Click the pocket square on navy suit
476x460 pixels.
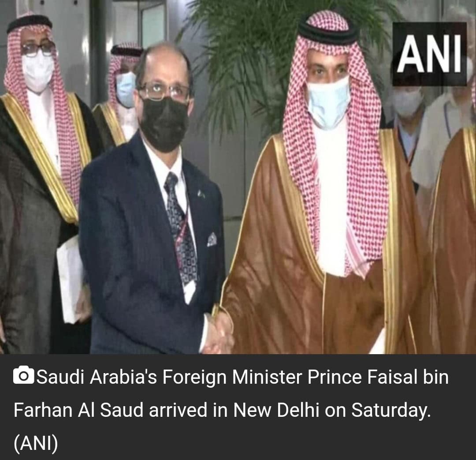pos(212,239)
